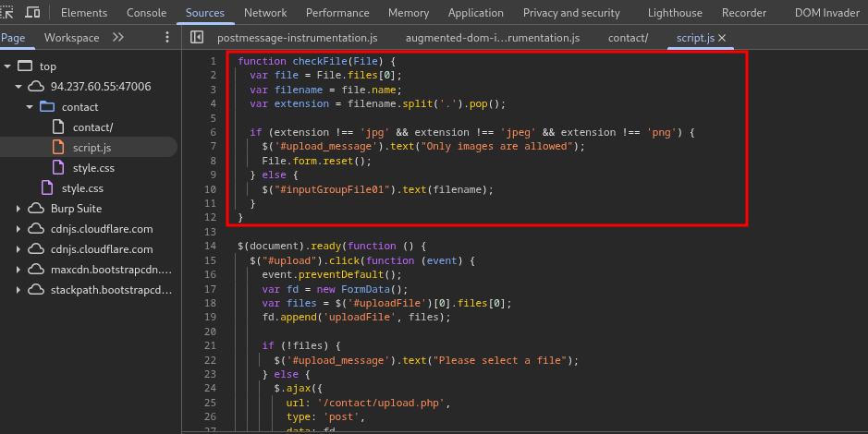Select the contact/ document in file tree

coord(92,127)
